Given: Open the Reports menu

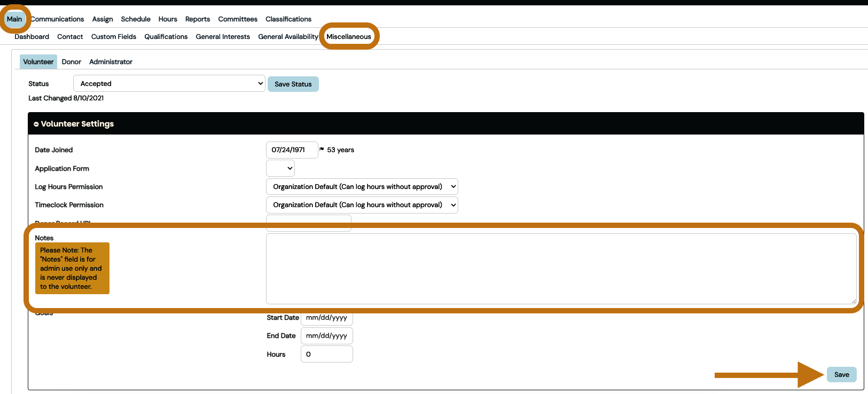Looking at the screenshot, I should click(197, 19).
